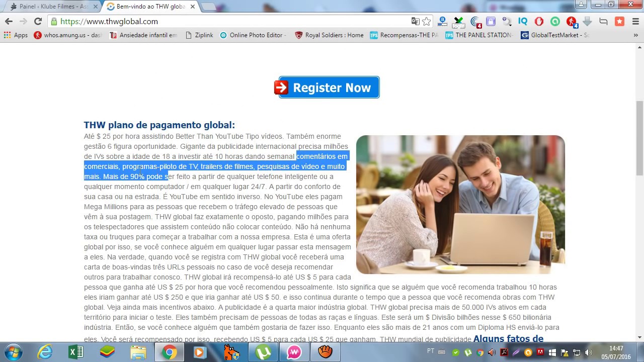
Task: Open the Ansiedade infantil bookmark
Action: coord(143,35)
